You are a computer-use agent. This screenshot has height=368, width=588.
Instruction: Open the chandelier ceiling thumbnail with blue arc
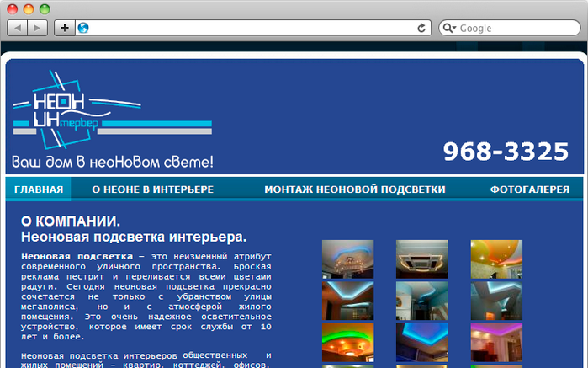click(348, 259)
